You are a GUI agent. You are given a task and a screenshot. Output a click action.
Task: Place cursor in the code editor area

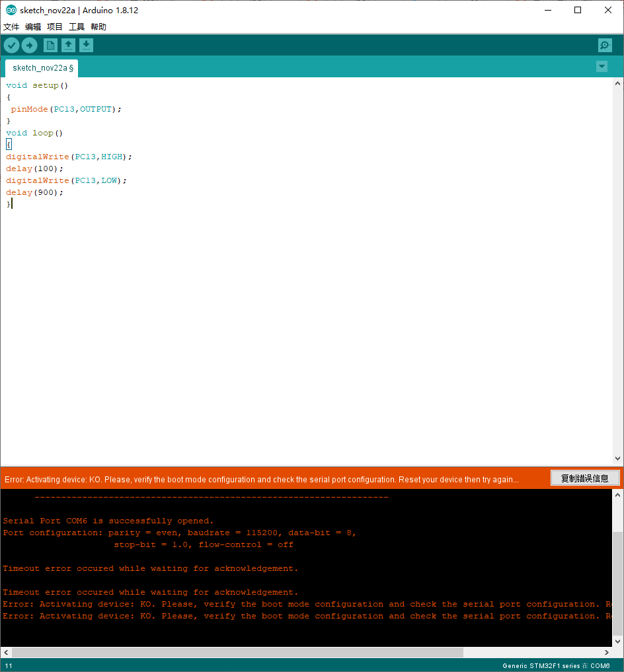(264, 264)
